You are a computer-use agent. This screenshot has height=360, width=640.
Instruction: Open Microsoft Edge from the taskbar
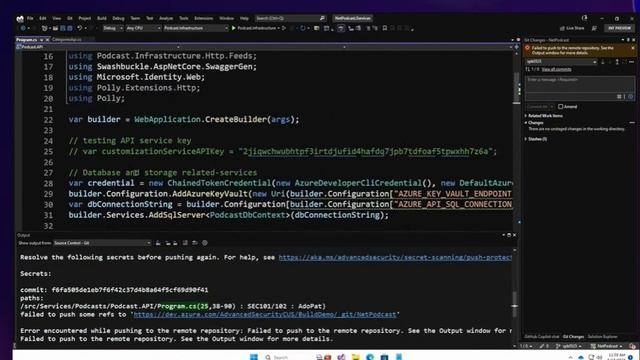[x=370, y=357]
